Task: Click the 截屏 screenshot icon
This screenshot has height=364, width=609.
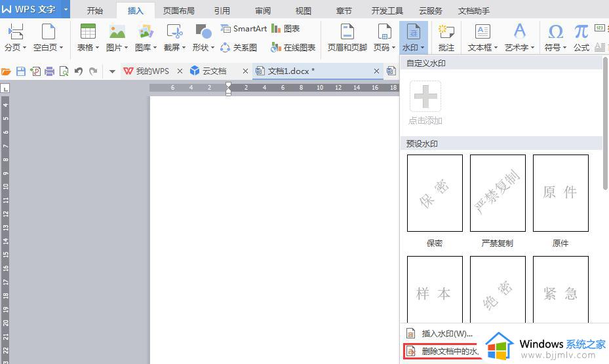Action: coord(174,32)
